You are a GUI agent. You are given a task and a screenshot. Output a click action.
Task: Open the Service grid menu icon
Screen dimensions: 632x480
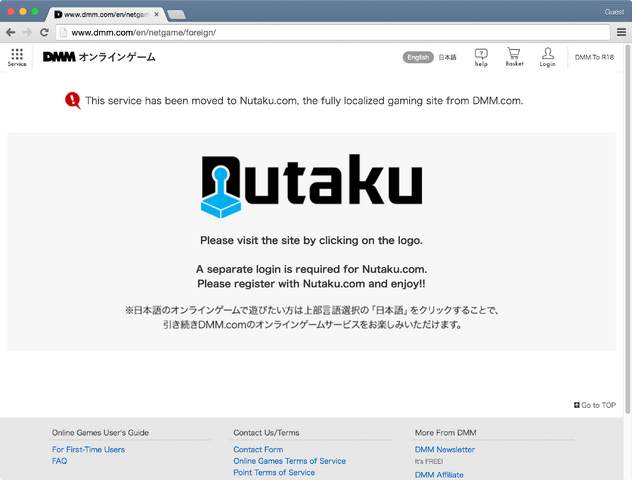[17, 57]
